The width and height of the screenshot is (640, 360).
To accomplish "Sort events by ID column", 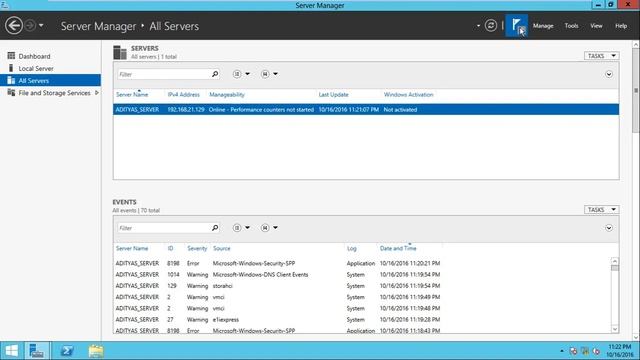I will [x=170, y=249].
